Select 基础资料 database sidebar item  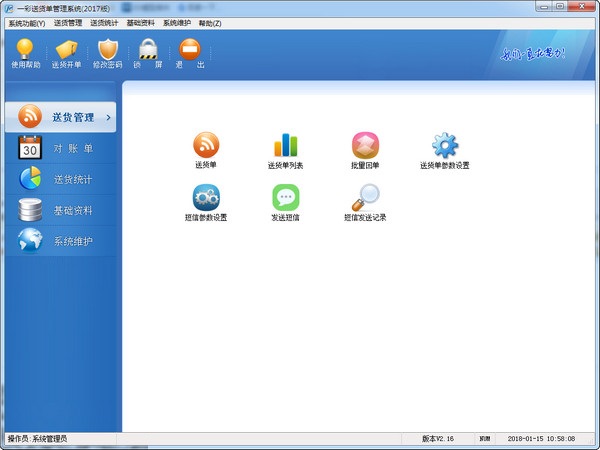pyautogui.click(x=60, y=210)
